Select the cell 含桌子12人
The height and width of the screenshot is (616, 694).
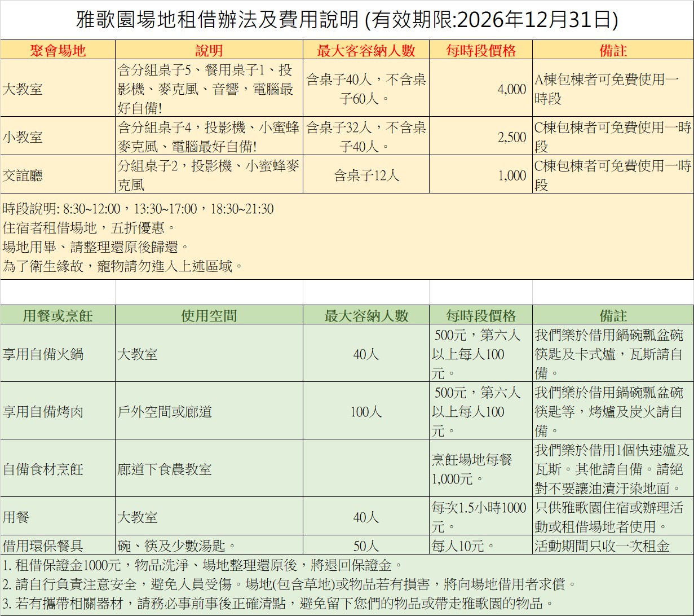point(366,175)
